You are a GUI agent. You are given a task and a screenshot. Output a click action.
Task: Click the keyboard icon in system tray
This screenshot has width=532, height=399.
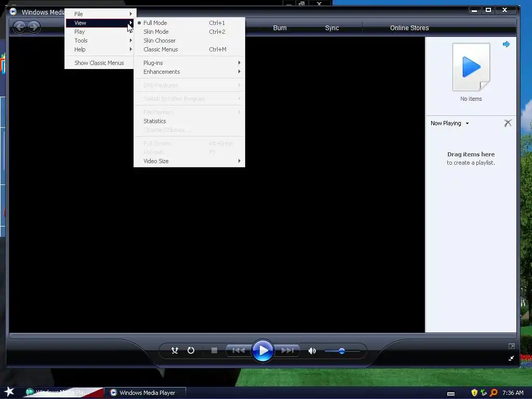tap(451, 394)
